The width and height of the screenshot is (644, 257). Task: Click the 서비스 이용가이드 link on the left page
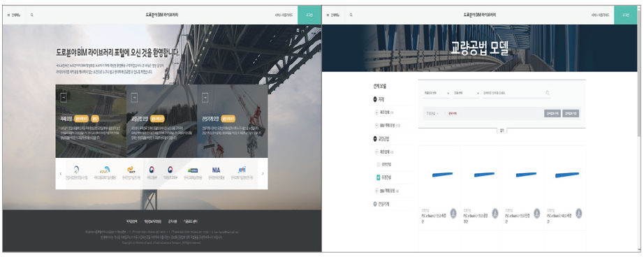(x=283, y=15)
